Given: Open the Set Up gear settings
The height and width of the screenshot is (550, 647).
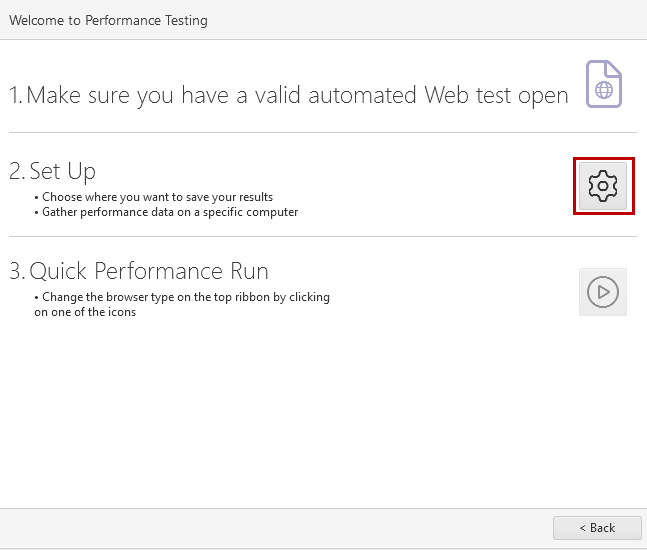Looking at the screenshot, I should pos(603,186).
